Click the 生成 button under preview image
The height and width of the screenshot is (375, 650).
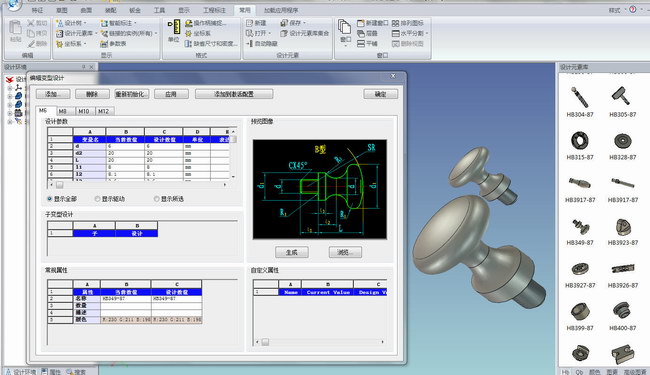[292, 252]
